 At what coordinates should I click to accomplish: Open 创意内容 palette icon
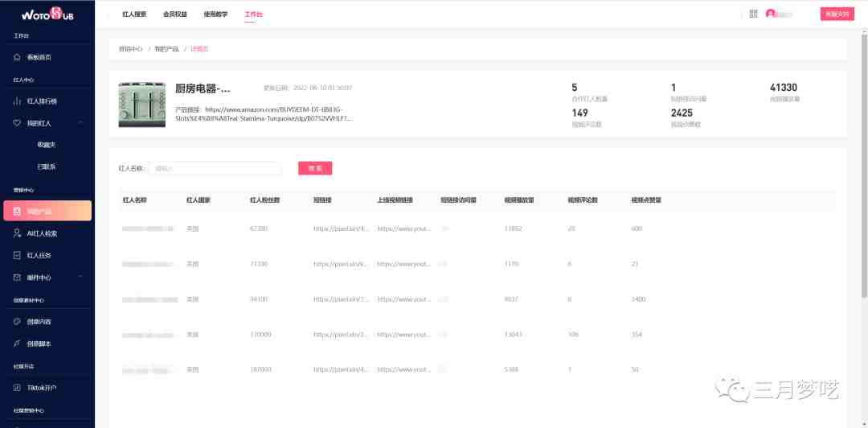(17, 322)
